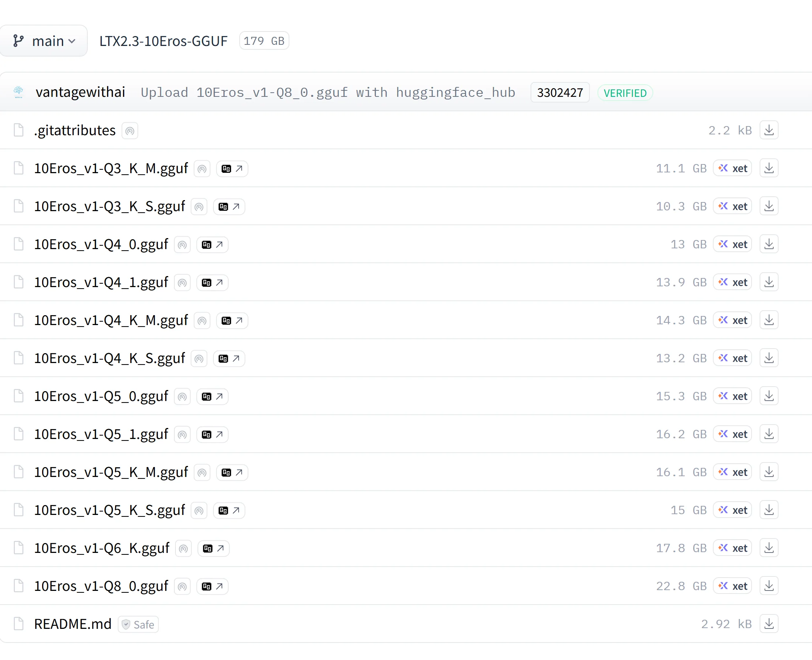Download 10Eros_v1-Q4_1.gguf
Image resolution: width=812 pixels, height=660 pixels.
[x=769, y=282]
